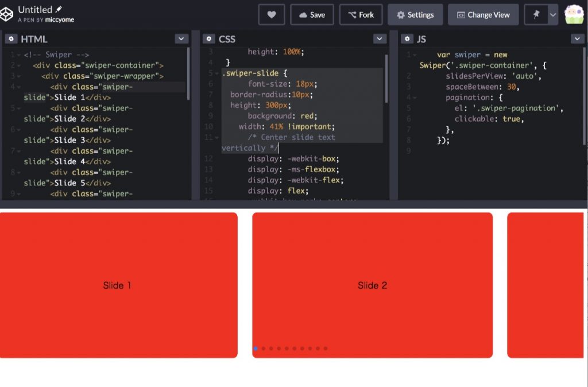Visit the miccyome author profile link
This screenshot has width=588, height=387.
click(59, 20)
